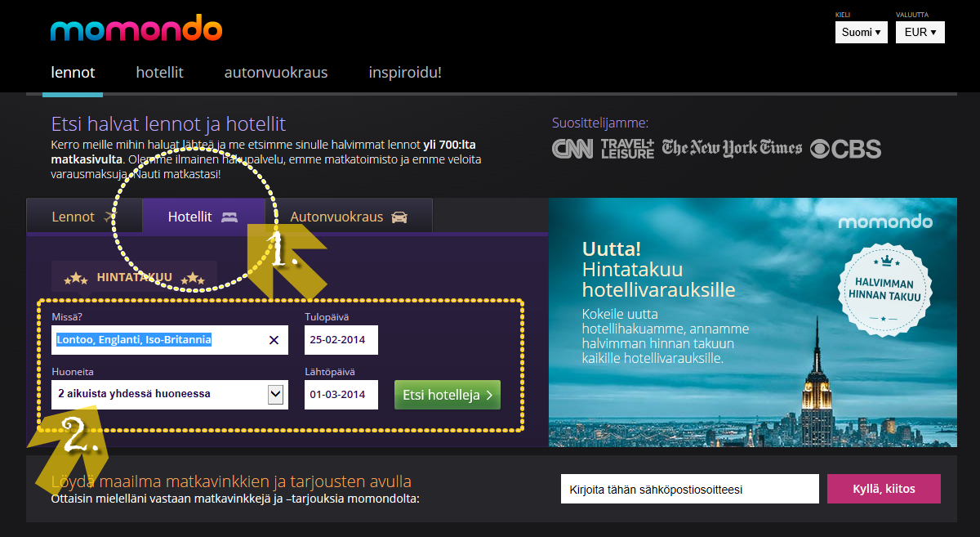The width and height of the screenshot is (980, 537).
Task: Click The New York Times logo
Action: point(733,148)
